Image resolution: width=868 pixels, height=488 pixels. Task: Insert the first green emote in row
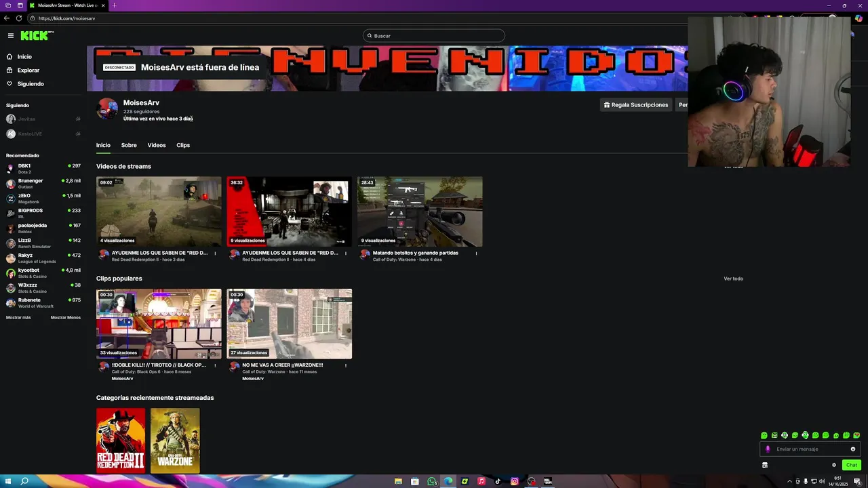[x=764, y=435]
